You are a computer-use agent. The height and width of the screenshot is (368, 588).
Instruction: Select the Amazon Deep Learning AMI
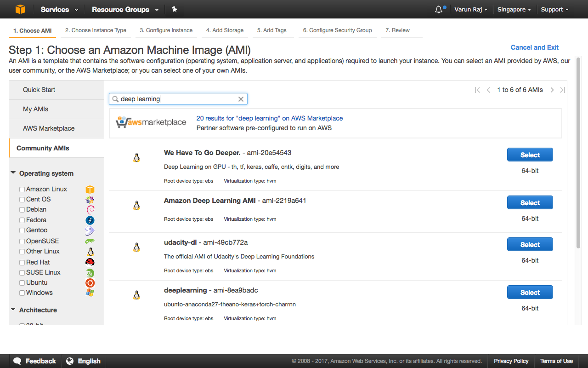530,202
